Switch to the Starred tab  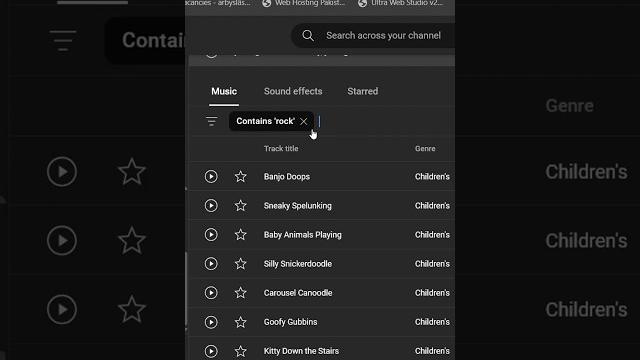(362, 91)
